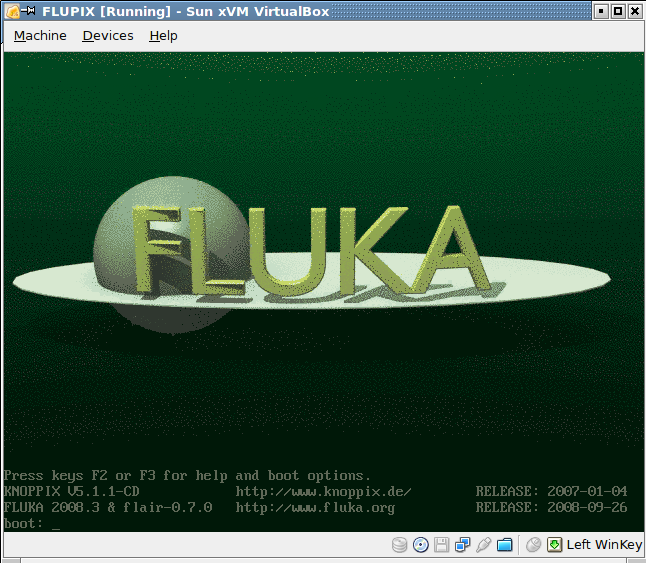Image resolution: width=646 pixels, height=563 pixels.
Task: Click the Left WinKey host key label
Action: [x=604, y=545]
